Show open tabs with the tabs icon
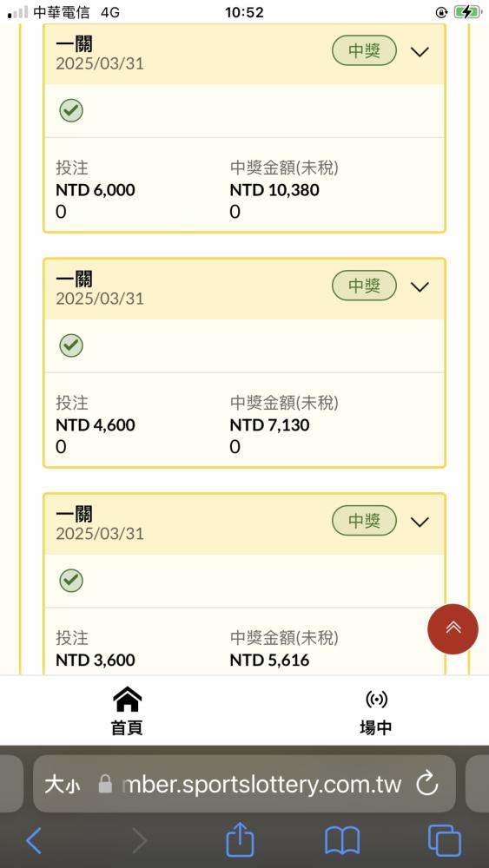489x868 pixels. coord(444,841)
